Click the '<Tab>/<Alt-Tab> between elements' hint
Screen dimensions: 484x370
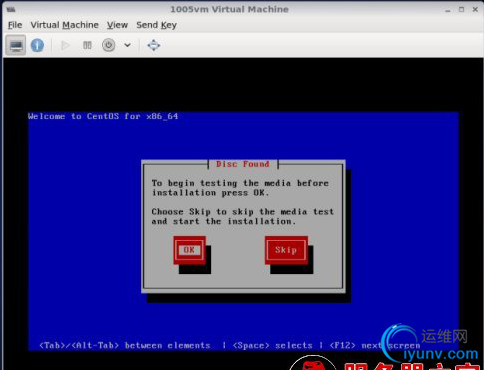coord(125,346)
